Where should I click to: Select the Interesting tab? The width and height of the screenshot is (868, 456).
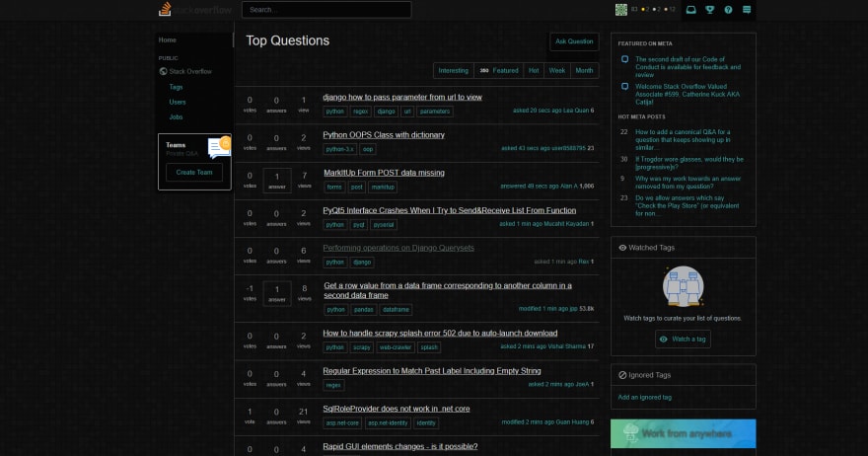454,70
